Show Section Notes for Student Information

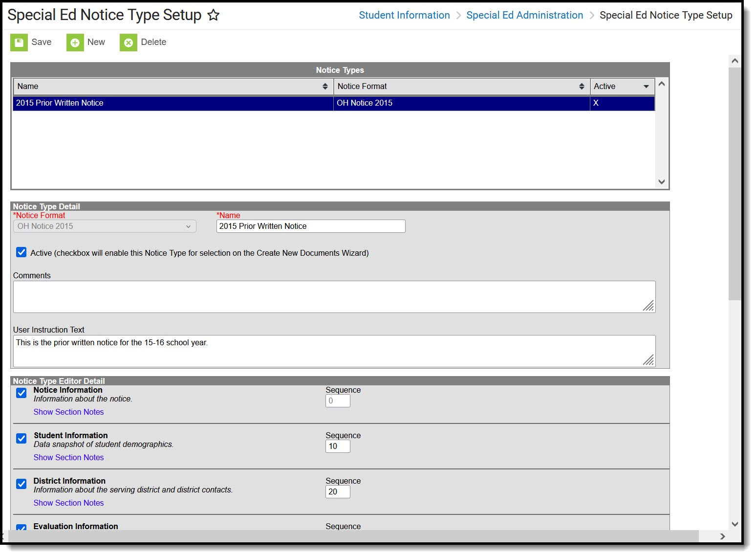[x=68, y=458]
